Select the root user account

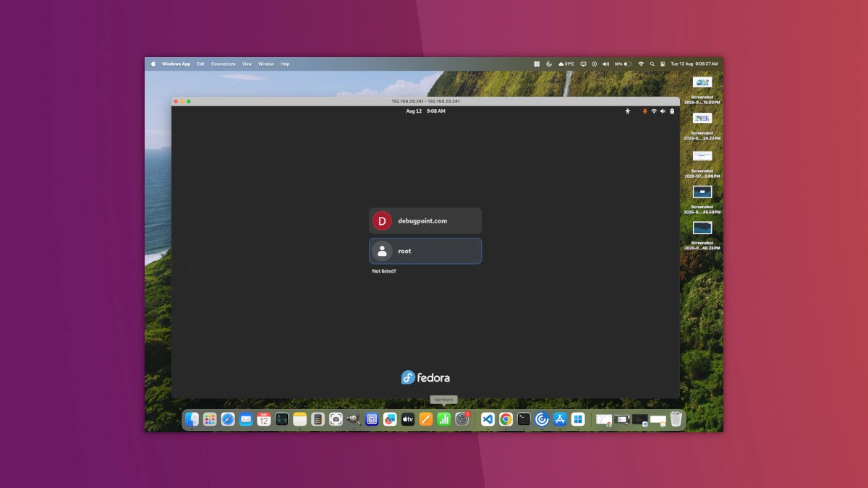425,251
